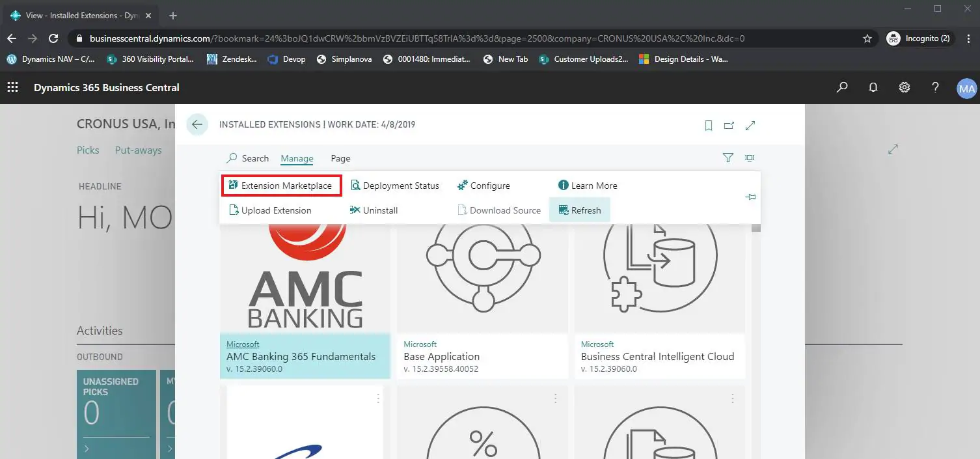Click Dynamics 365 Business Central title

pos(107,87)
